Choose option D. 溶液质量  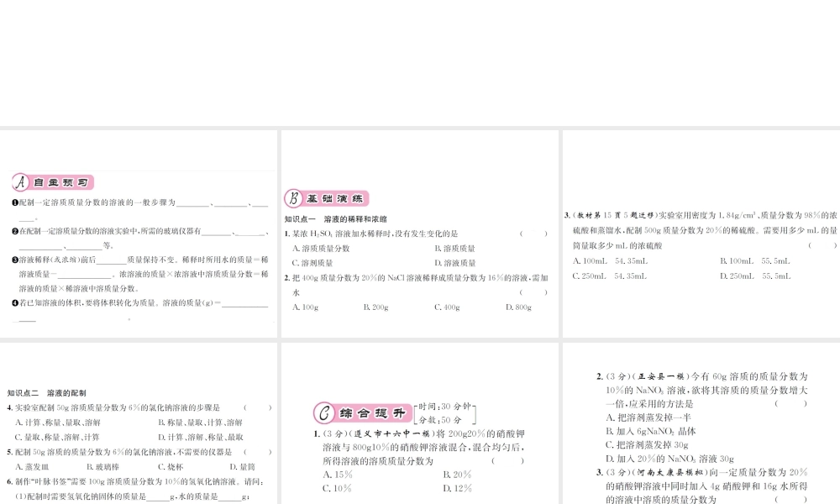point(454,263)
